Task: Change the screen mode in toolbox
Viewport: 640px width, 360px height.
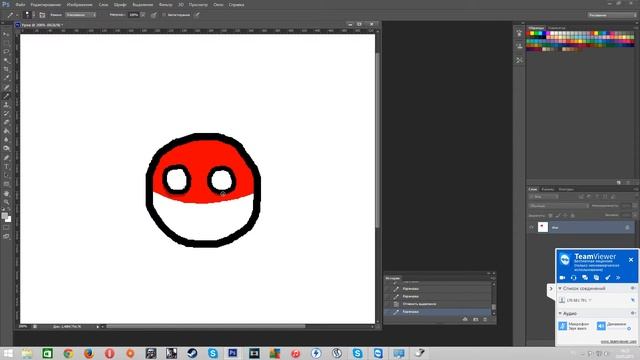Action: pos(6,236)
